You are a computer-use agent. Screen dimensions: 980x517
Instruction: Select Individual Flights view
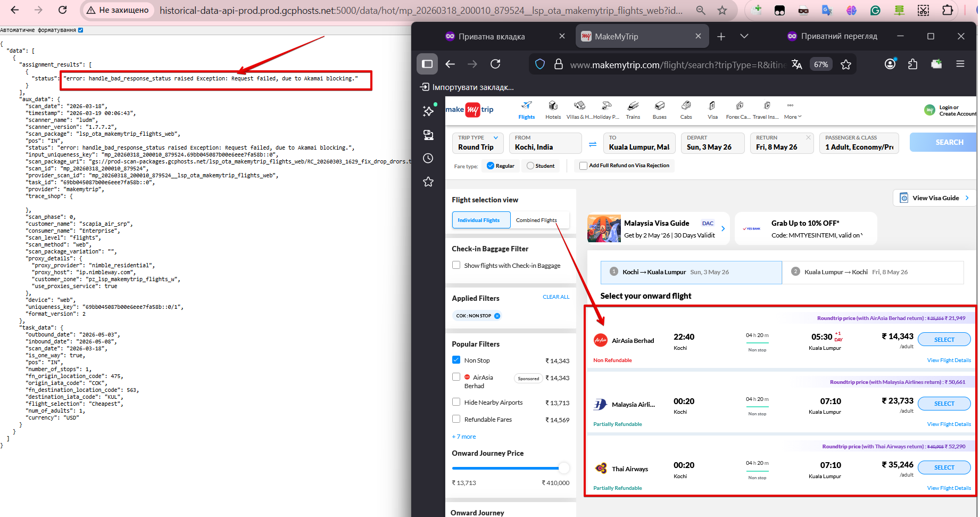pyautogui.click(x=481, y=220)
